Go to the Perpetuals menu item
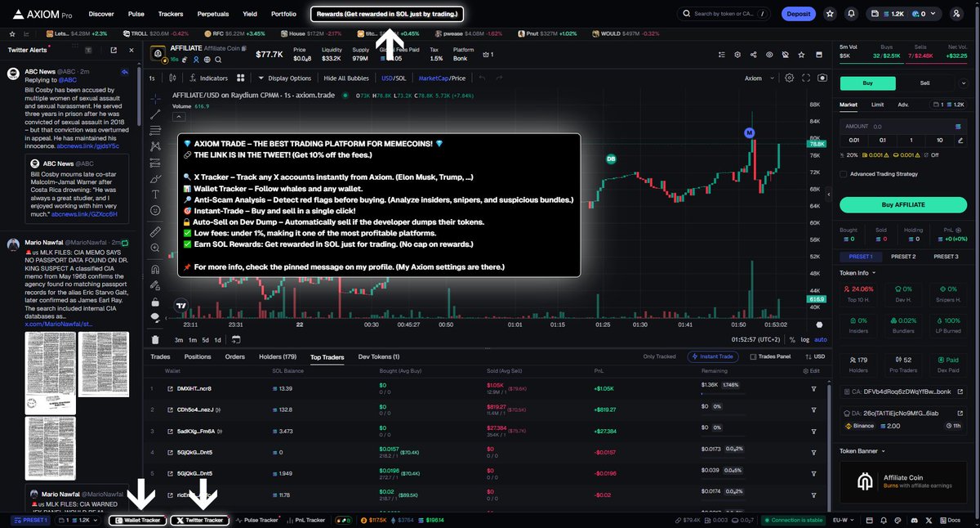The image size is (980, 528). pyautogui.click(x=213, y=14)
